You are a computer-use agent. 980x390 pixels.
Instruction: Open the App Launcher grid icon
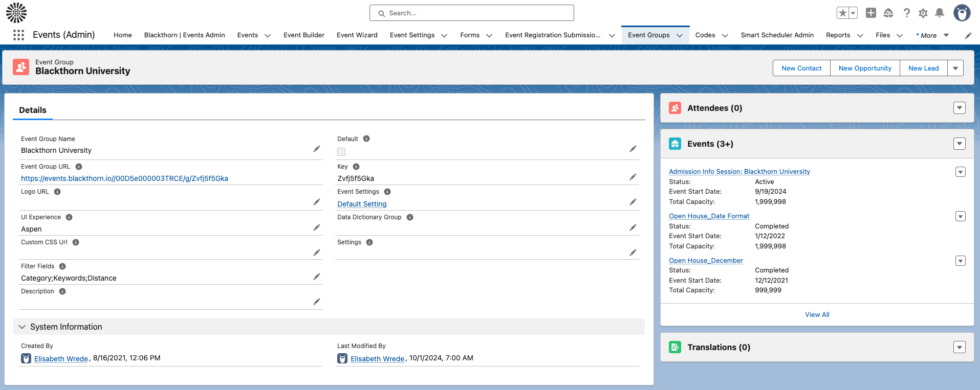[18, 35]
